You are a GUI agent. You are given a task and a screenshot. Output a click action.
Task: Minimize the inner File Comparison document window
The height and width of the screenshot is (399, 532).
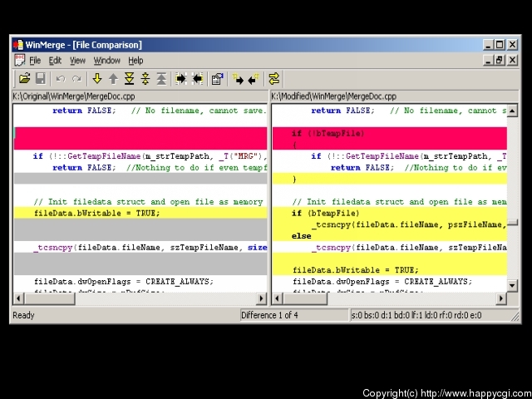click(488, 61)
